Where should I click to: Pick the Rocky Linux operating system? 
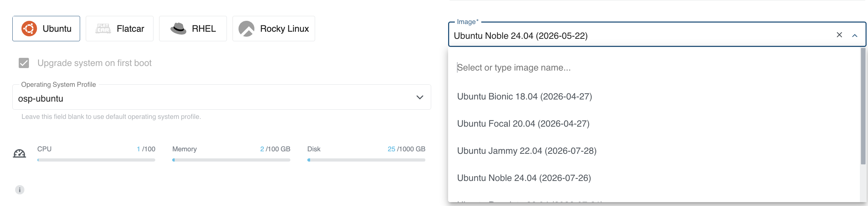pos(274,29)
